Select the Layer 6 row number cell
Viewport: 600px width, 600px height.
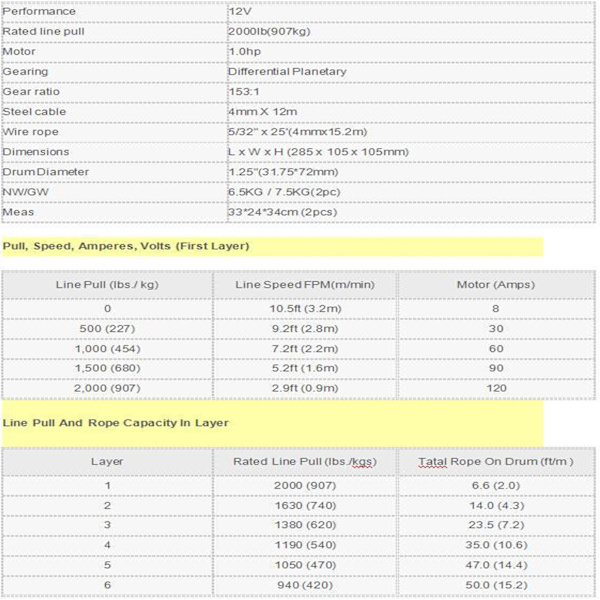tap(107, 585)
